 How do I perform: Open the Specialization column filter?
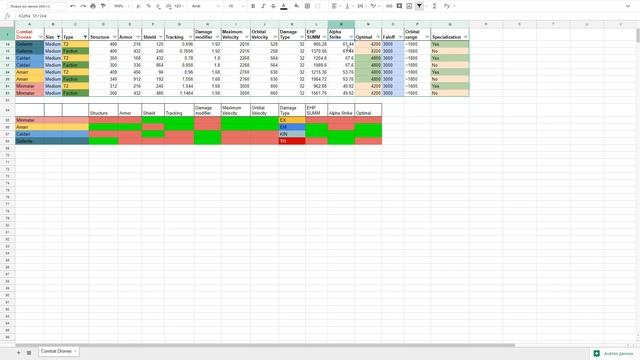[x=466, y=37]
